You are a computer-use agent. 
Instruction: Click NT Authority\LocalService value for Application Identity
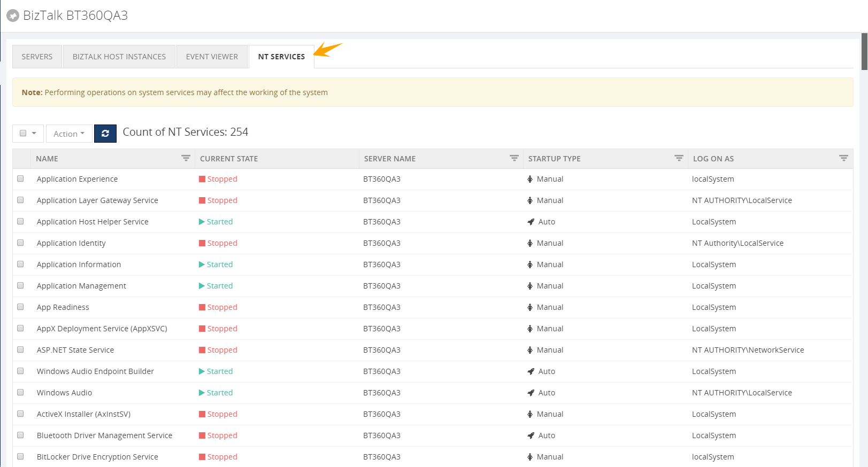tap(738, 243)
